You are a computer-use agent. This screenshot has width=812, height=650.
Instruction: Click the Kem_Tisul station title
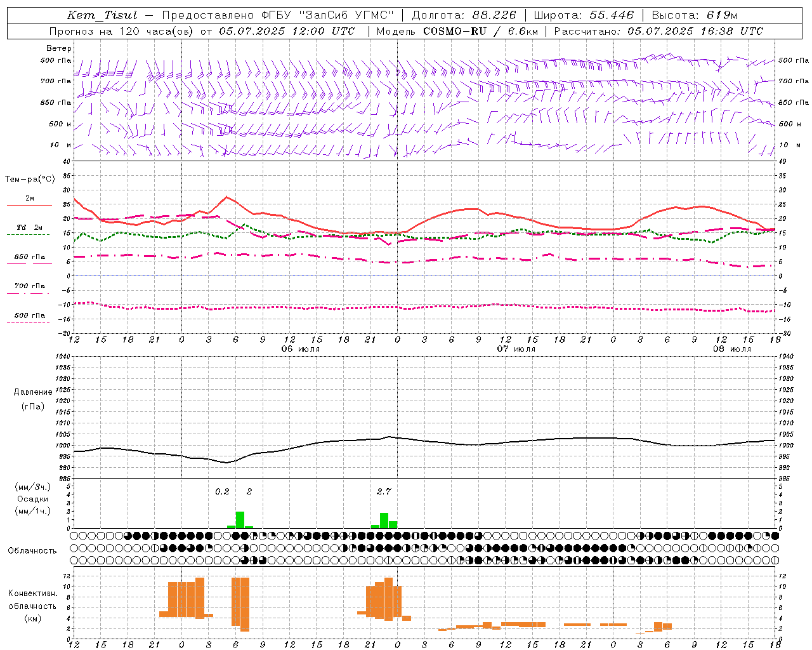102,15
